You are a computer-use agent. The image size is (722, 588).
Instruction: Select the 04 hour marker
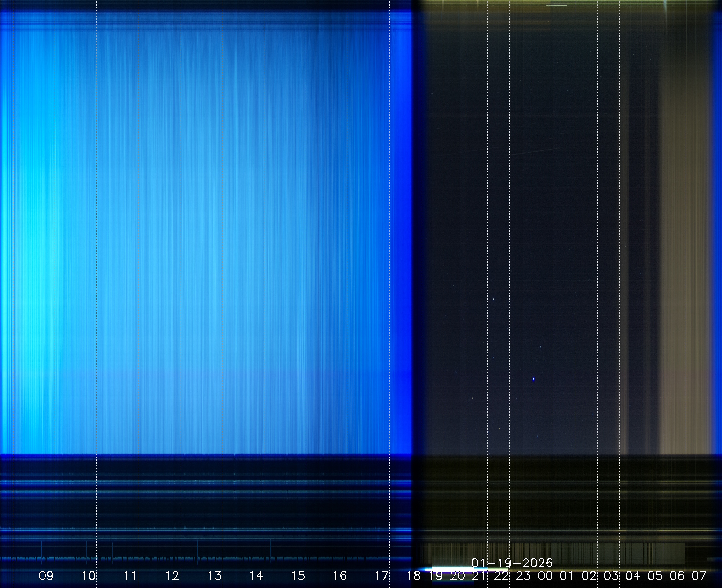(x=633, y=575)
